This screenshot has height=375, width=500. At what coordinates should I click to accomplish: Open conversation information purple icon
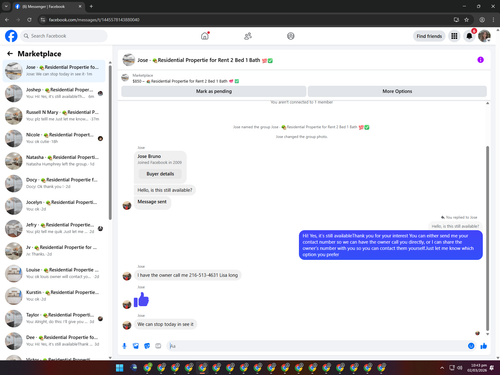point(480,60)
